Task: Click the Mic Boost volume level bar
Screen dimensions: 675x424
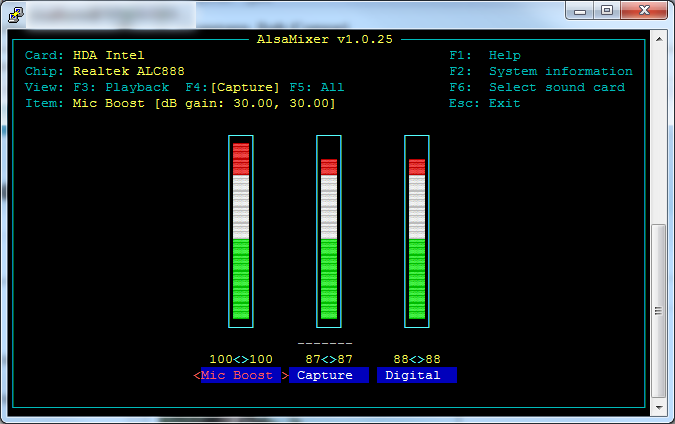Action: click(241, 231)
